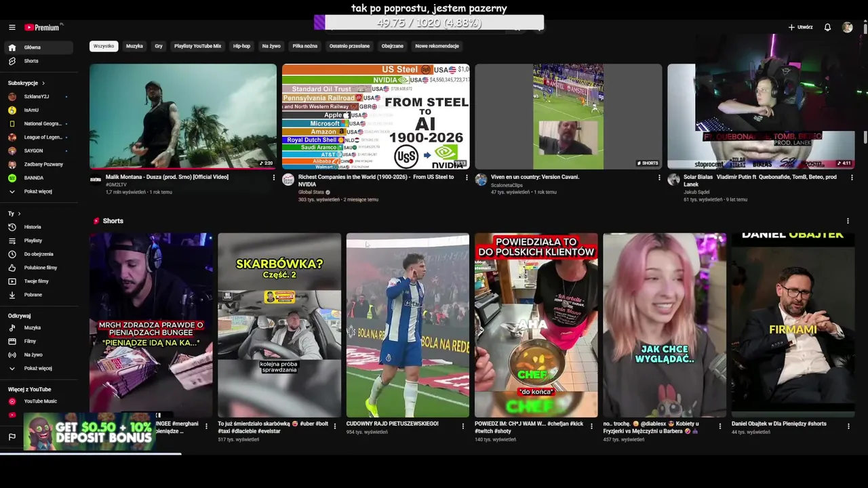Open notifications bell
The width and height of the screenshot is (868, 488).
[827, 27]
